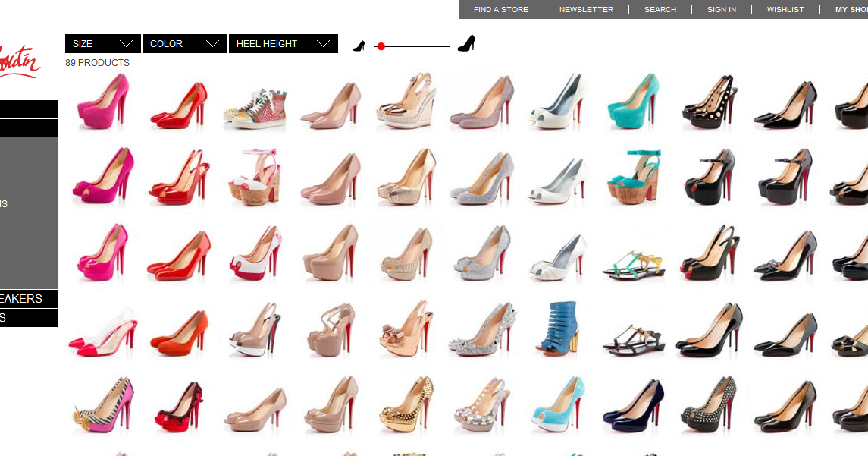The width and height of the screenshot is (868, 456).
Task: Click SEARCH in the top bar
Action: tap(660, 9)
